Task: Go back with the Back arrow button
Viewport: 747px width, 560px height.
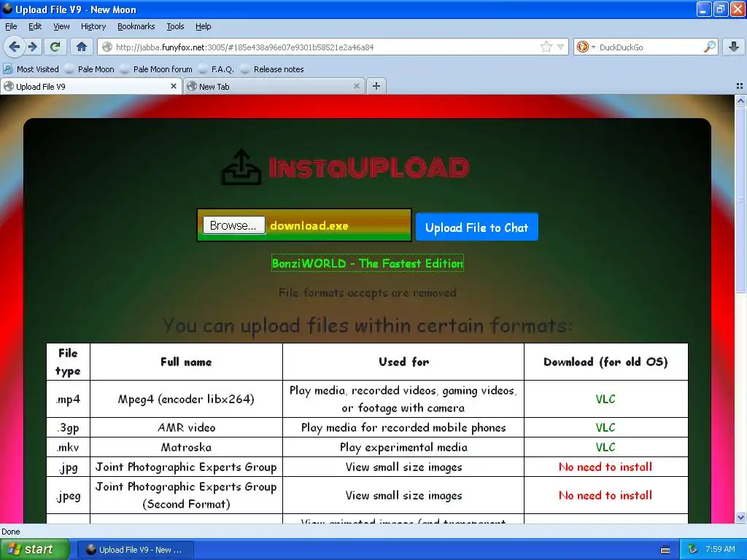Action: (15, 47)
